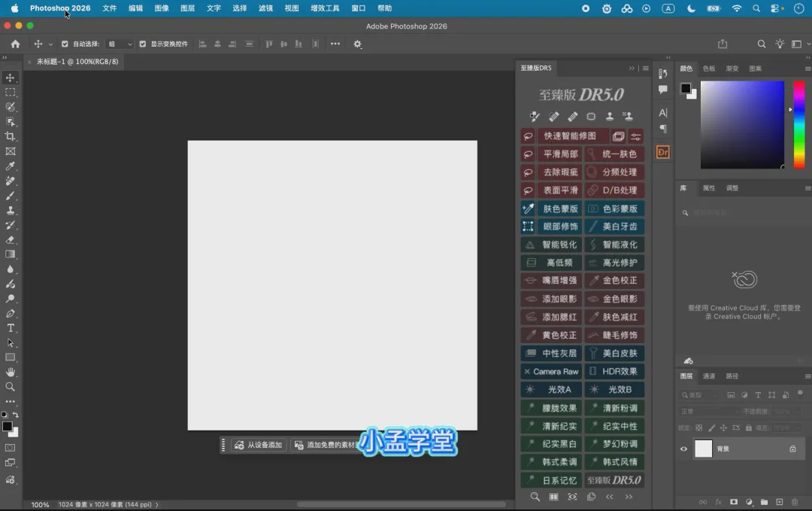Click the 快速智能修图 button
812x511 pixels.
point(573,135)
